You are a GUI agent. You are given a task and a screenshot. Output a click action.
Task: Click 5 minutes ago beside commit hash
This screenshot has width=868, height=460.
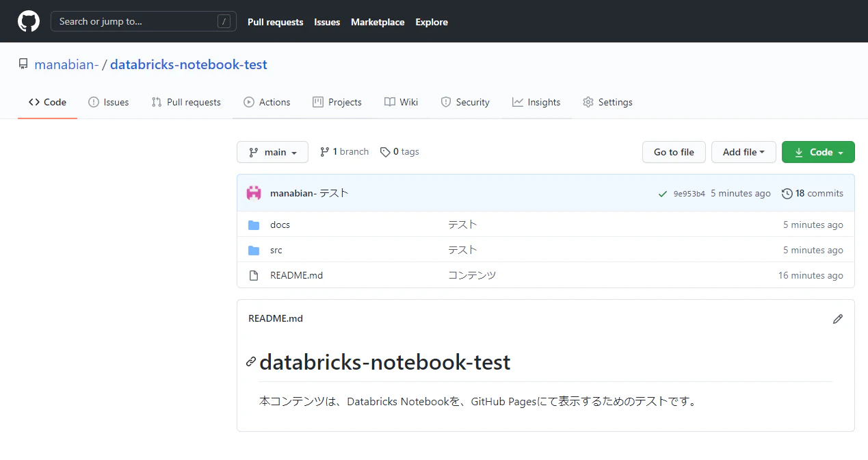[x=741, y=194]
